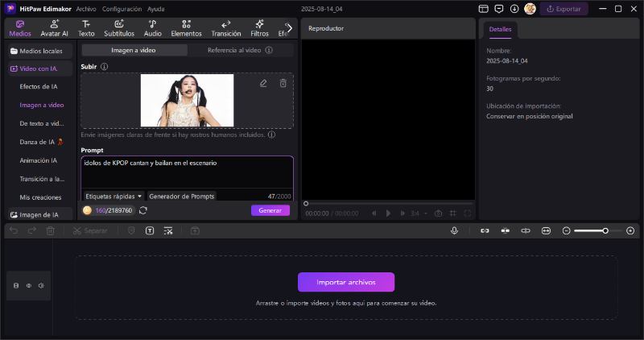
Task: Click inside the Prompt text field
Action: click(187, 172)
